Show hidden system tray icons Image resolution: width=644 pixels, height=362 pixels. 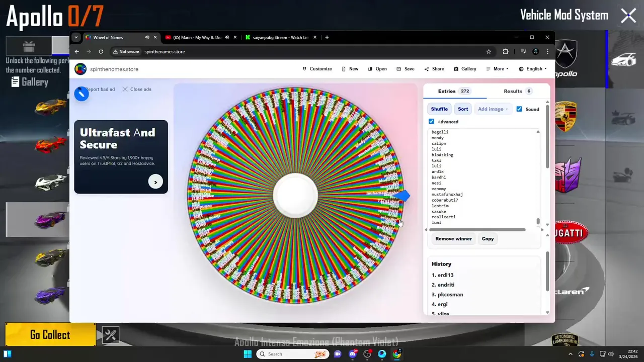click(x=570, y=354)
